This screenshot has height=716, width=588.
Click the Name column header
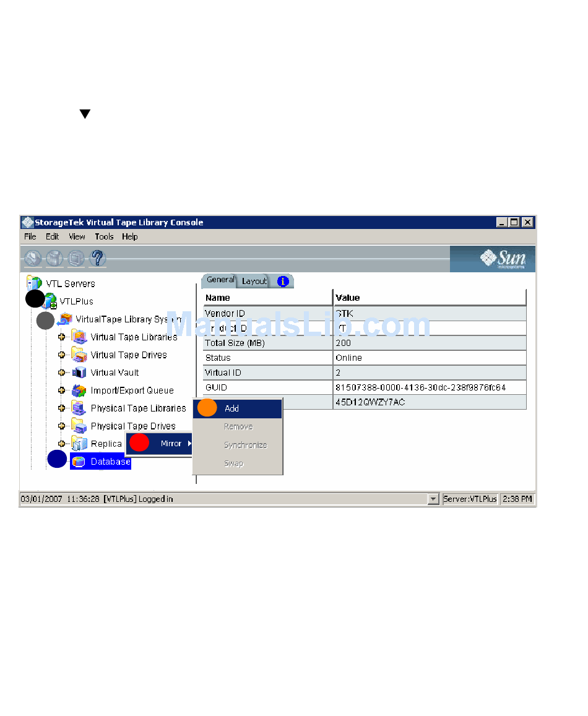(x=268, y=298)
